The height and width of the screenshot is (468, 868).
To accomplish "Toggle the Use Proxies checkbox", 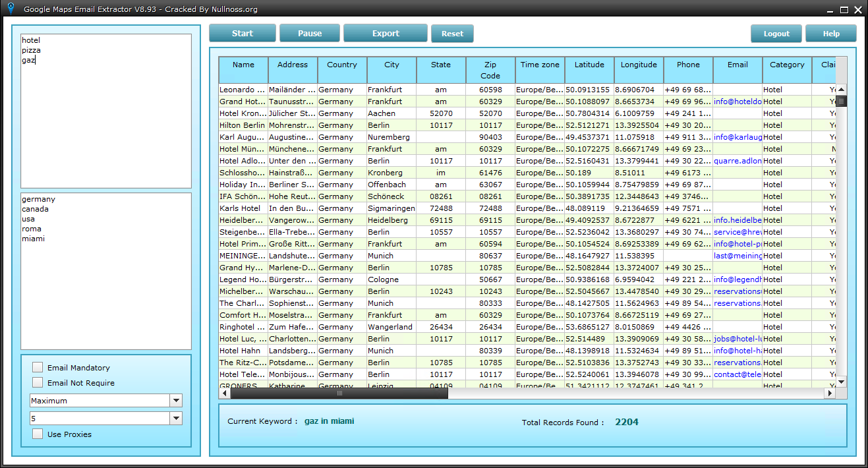I will coord(38,434).
